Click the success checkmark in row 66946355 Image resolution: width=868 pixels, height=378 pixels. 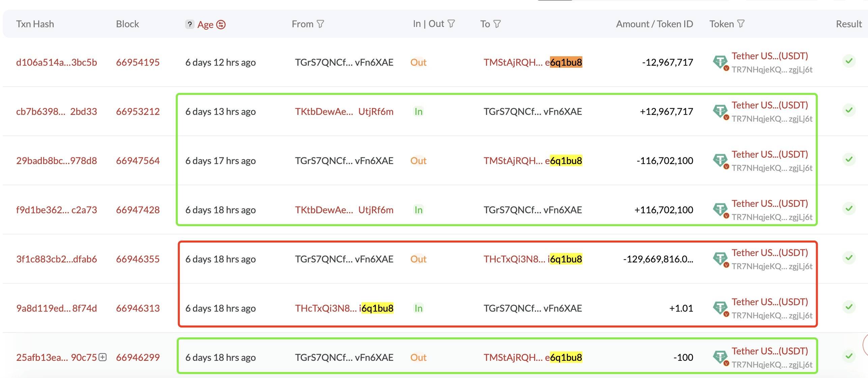(849, 258)
